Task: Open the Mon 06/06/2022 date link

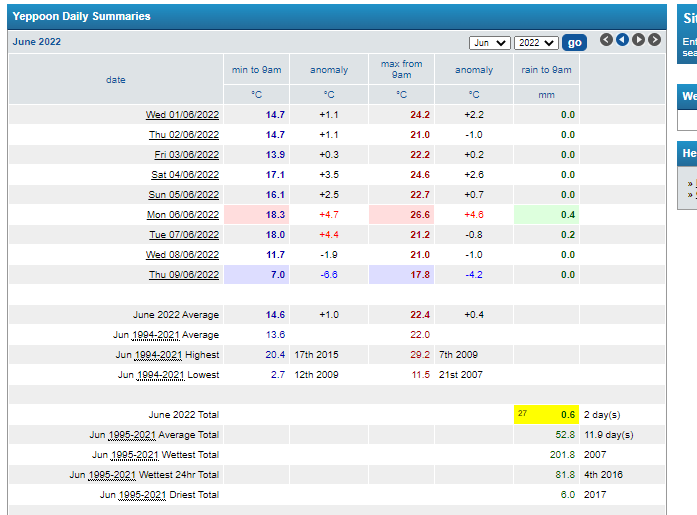Action: point(182,215)
